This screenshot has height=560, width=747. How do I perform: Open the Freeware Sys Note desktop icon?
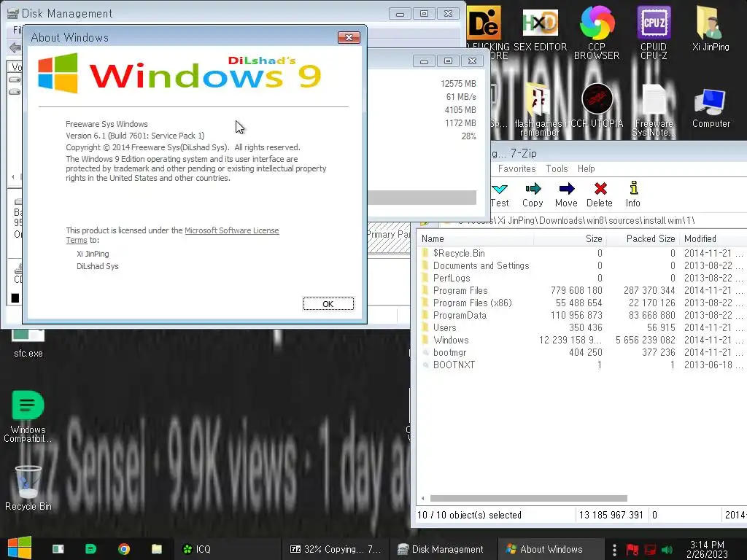tap(654, 111)
